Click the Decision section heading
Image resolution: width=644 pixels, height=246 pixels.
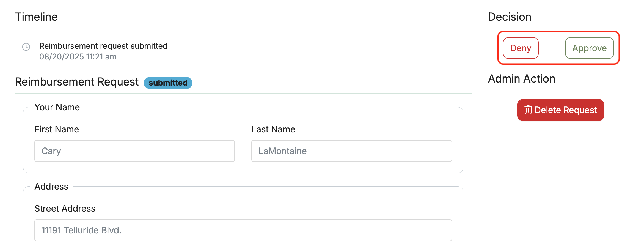coord(510,17)
